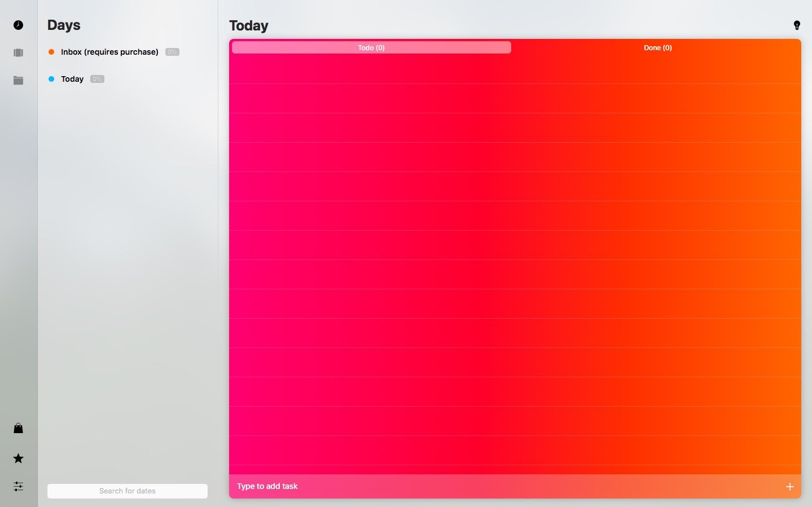Click the 0% badge beside Inbox
This screenshot has width=812, height=507.
[172, 52]
